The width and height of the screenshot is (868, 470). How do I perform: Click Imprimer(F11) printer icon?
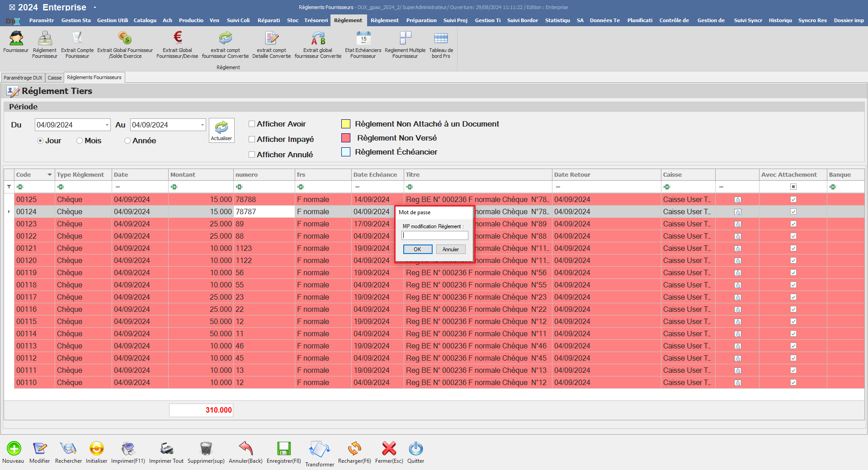[128, 448]
